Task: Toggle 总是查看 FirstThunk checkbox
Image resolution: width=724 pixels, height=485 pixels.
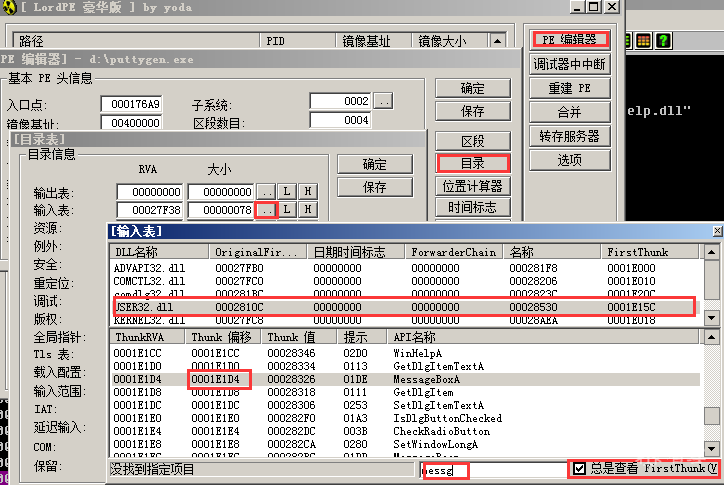Action: pyautogui.click(x=579, y=469)
